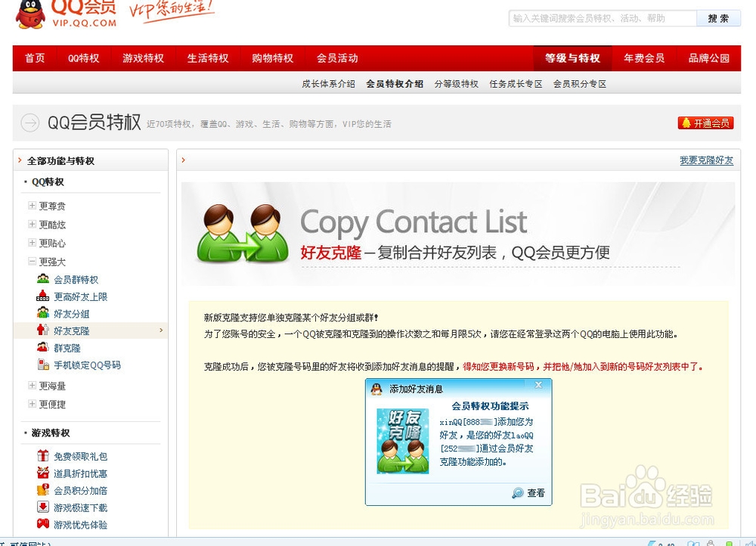Collapse the 更强大 tree node
Screen dimensions: 756x546
pos(32,262)
